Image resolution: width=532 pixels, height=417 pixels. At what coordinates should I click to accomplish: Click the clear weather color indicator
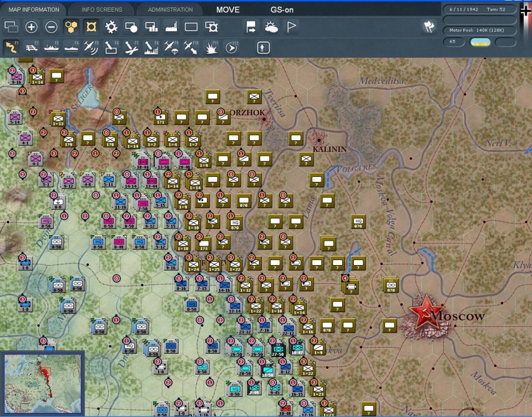[x=480, y=42]
